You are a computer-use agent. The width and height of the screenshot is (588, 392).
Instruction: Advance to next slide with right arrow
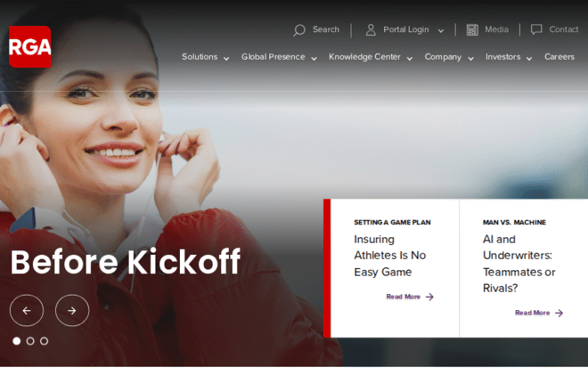click(x=72, y=311)
